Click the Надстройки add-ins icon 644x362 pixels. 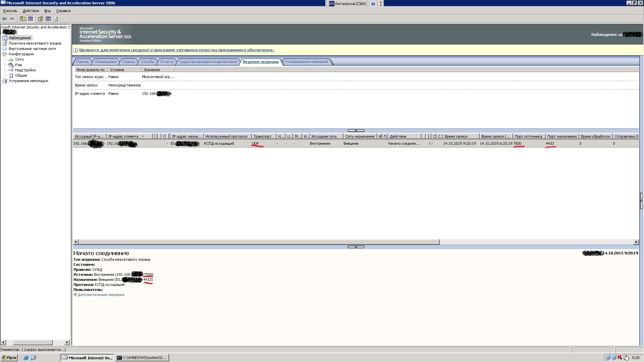(x=11, y=70)
